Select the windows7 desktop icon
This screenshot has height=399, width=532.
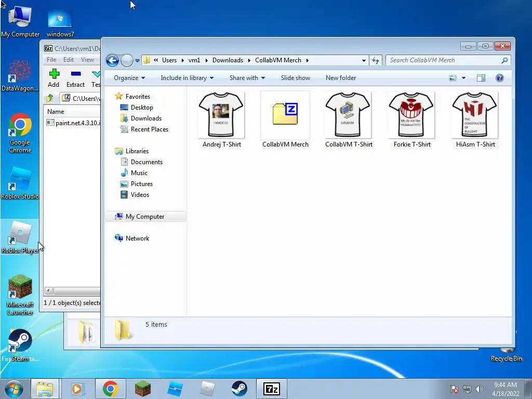(60, 23)
